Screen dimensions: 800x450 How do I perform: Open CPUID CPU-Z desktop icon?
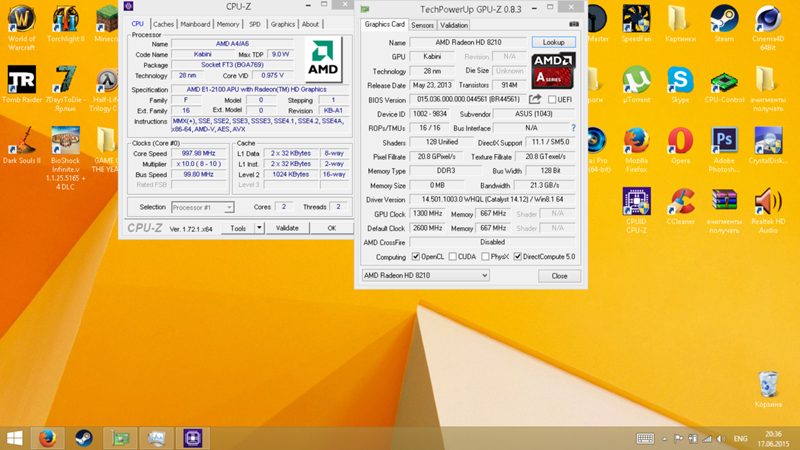click(x=636, y=211)
